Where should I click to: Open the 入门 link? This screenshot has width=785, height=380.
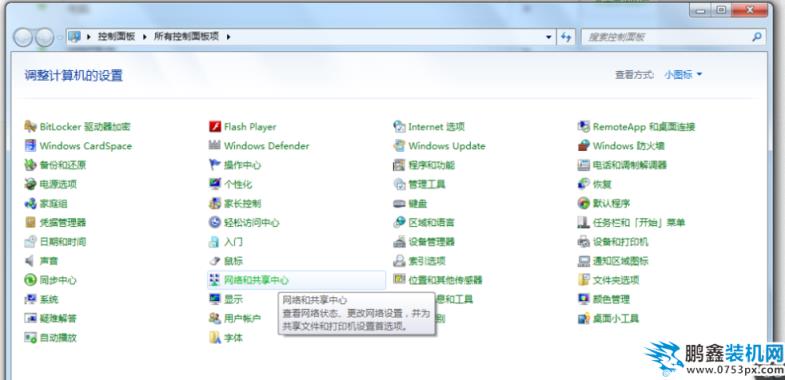[x=233, y=241]
